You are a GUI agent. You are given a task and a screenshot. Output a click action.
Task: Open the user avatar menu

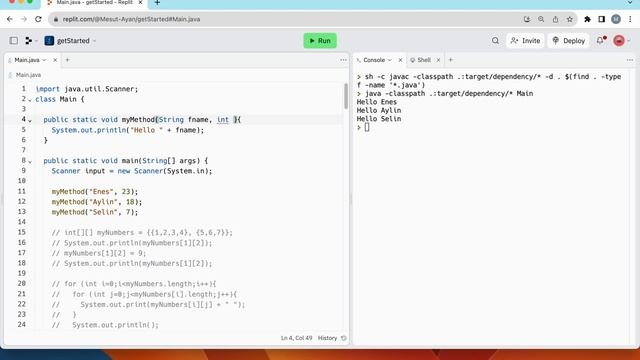619,41
